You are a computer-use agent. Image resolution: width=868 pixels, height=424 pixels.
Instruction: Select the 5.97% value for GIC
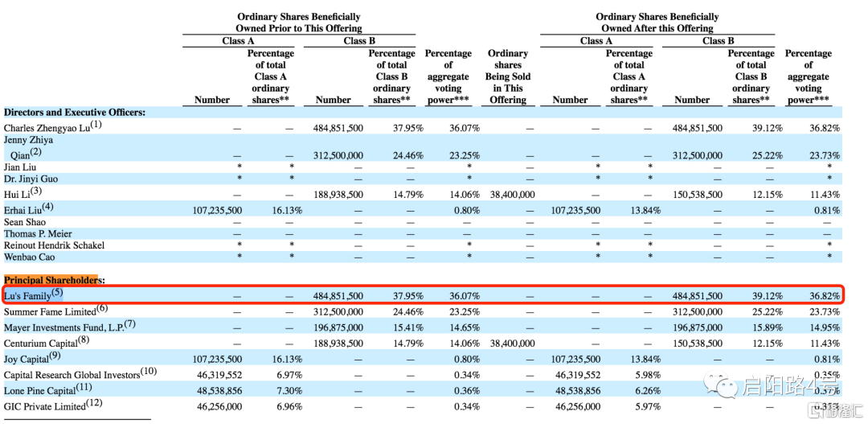click(x=649, y=407)
